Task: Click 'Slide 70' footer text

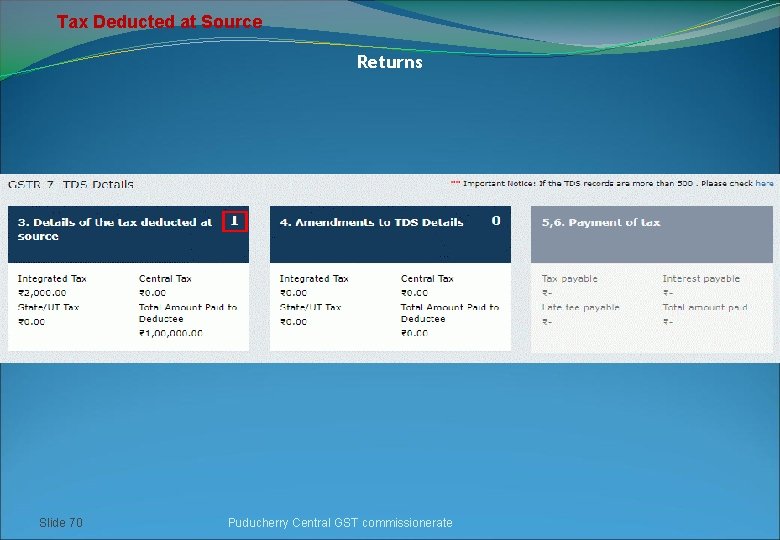Action: 61,523
